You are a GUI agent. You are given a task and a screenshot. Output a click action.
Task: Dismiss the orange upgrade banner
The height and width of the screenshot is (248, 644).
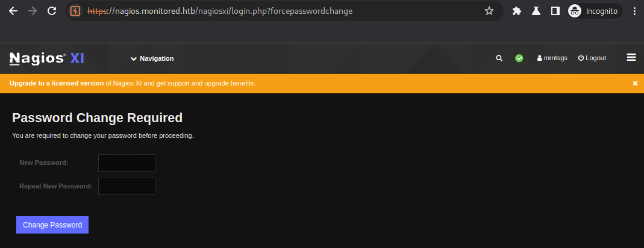[x=635, y=84]
